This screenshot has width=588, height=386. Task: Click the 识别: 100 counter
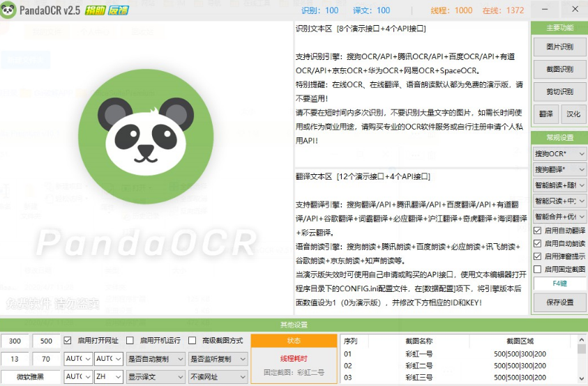320,10
